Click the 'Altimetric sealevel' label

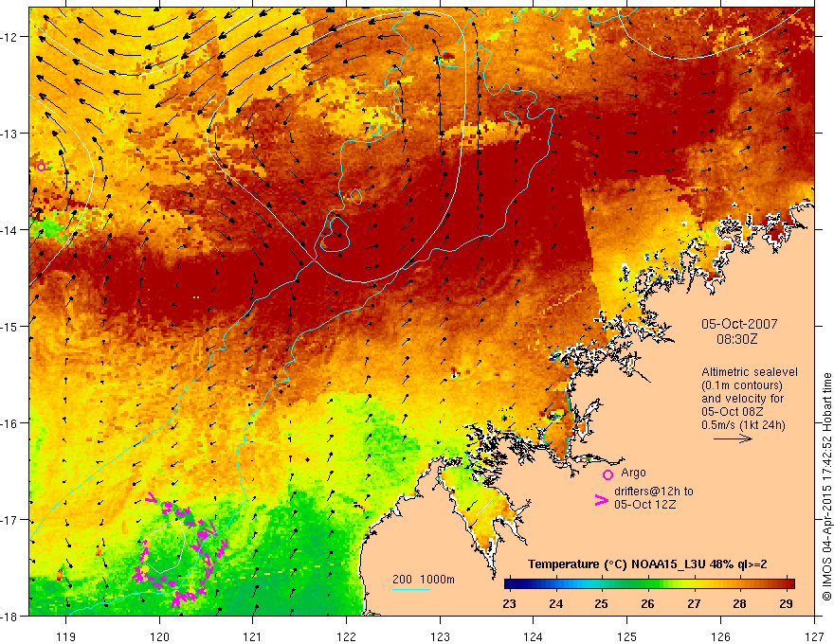(750, 372)
